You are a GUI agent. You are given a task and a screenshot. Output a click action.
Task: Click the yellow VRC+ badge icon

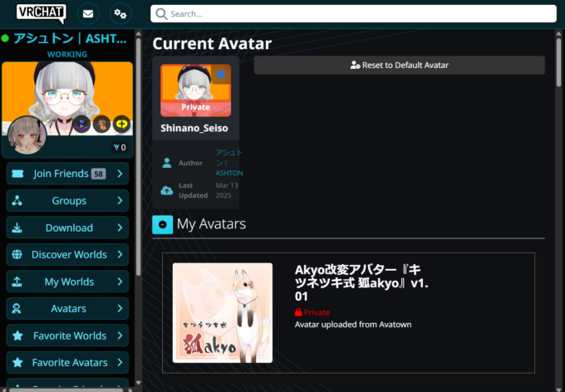(120, 125)
